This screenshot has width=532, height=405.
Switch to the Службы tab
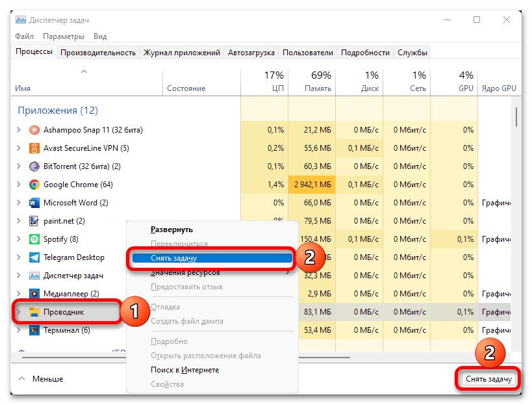tap(412, 53)
